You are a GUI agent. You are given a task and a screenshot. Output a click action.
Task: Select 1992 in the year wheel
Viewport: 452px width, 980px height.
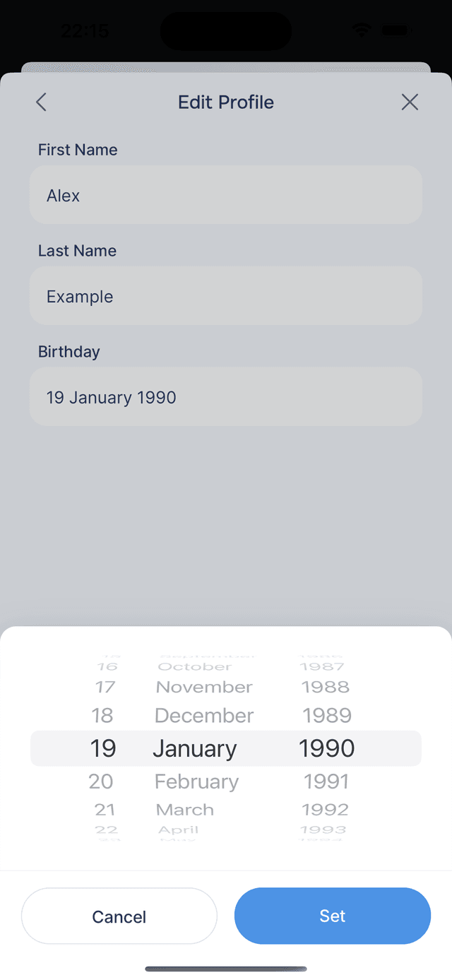[x=325, y=809]
